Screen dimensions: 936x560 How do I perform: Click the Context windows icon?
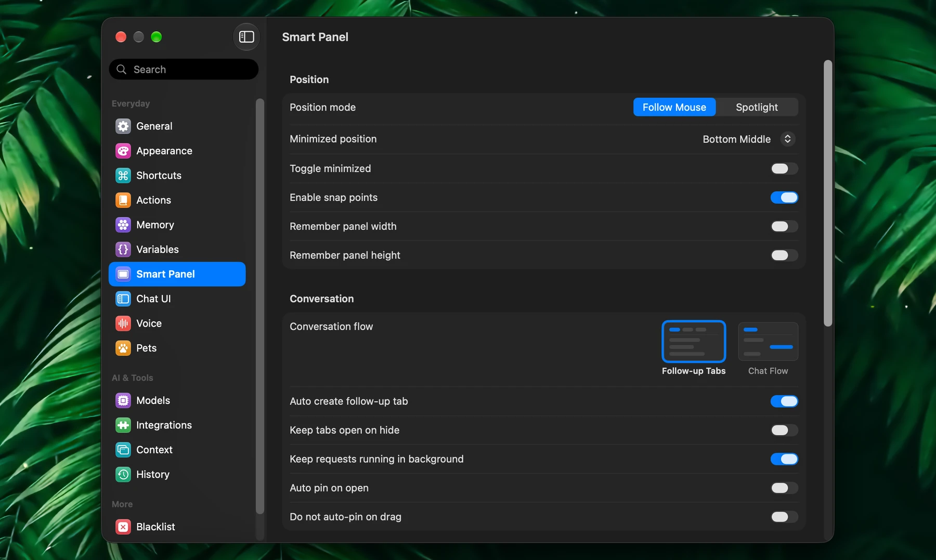tap(123, 450)
